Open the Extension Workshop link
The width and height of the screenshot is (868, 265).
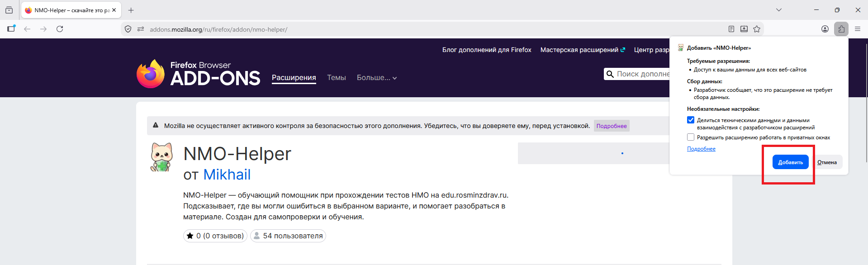pyautogui.click(x=583, y=50)
